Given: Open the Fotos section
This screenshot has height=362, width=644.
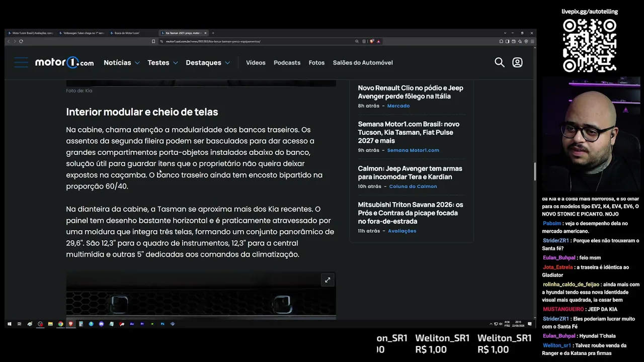Looking at the screenshot, I should (316, 62).
